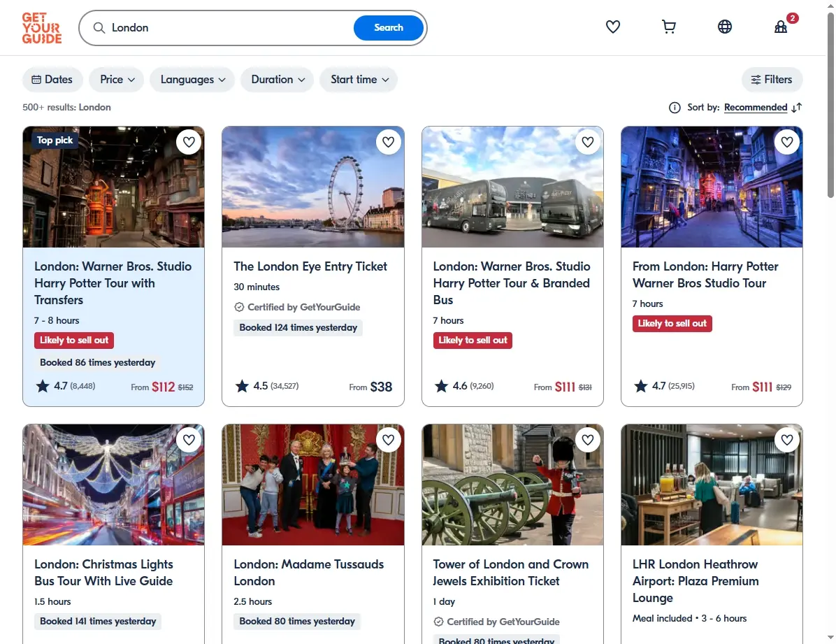Click Booked 141 times yesterday label
The image size is (836, 644).
click(98, 621)
